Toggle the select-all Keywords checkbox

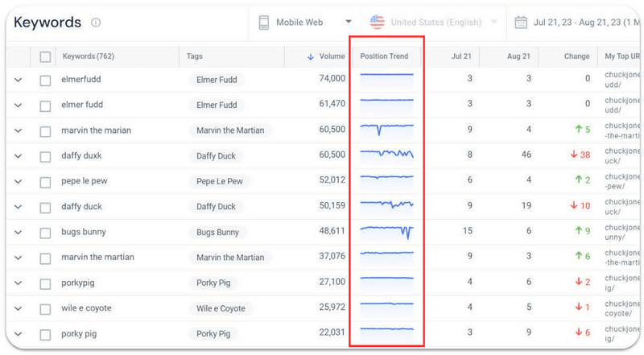(x=45, y=56)
